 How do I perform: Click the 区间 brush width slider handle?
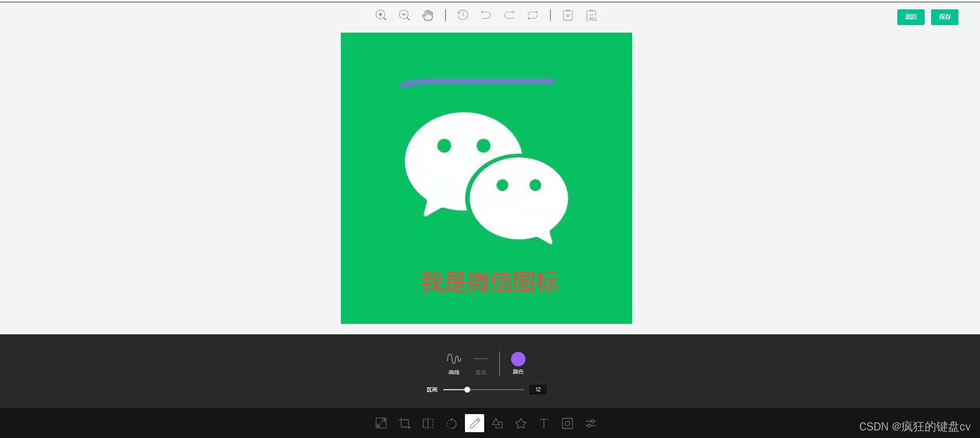pyautogui.click(x=467, y=390)
